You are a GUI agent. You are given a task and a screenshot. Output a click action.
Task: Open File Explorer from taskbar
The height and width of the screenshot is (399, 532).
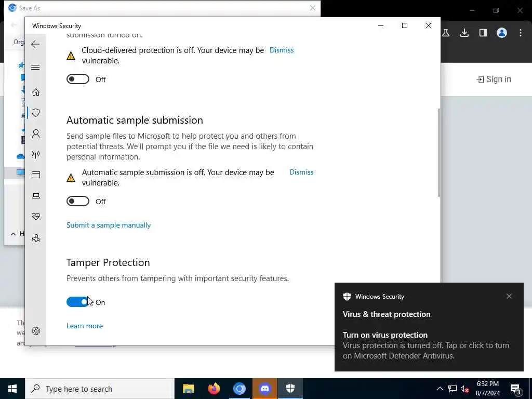(x=188, y=389)
